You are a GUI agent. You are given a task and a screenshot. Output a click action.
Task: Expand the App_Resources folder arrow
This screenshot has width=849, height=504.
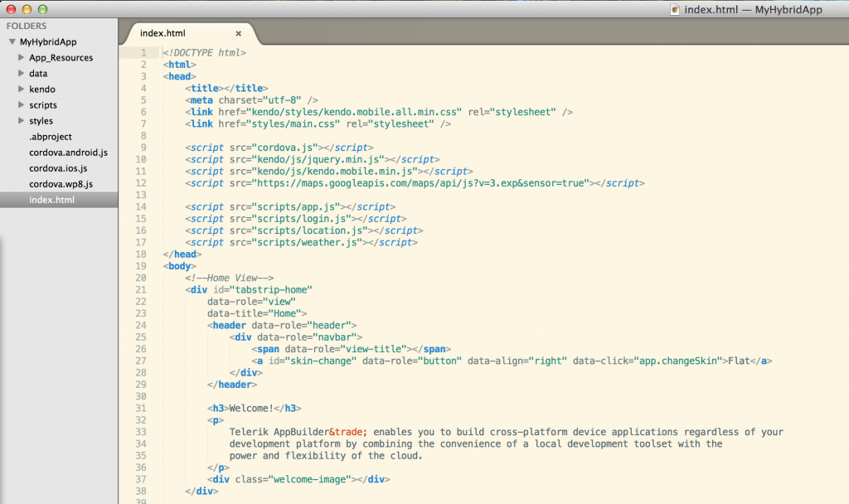point(21,57)
